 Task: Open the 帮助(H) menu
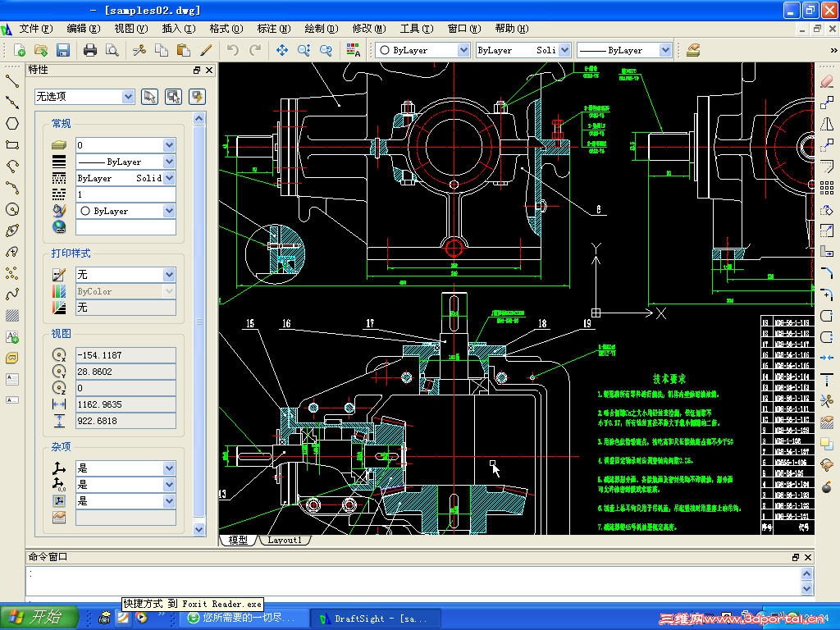pyautogui.click(x=512, y=29)
